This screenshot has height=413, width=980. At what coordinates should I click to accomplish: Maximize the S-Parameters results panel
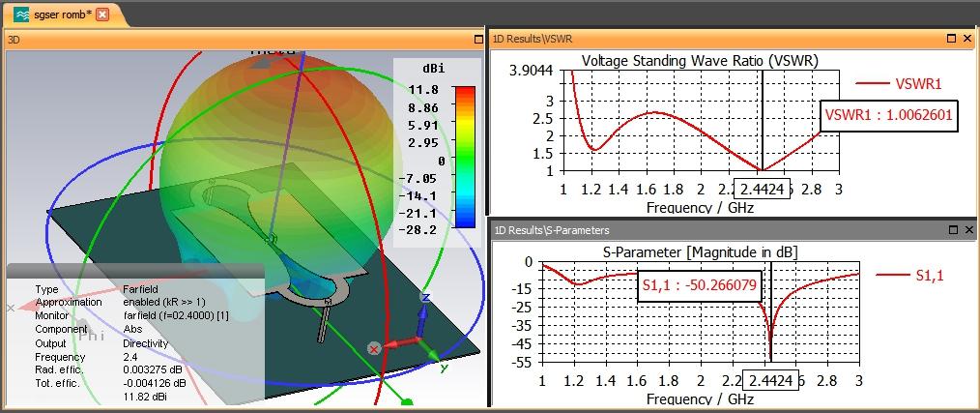pyautogui.click(x=953, y=230)
